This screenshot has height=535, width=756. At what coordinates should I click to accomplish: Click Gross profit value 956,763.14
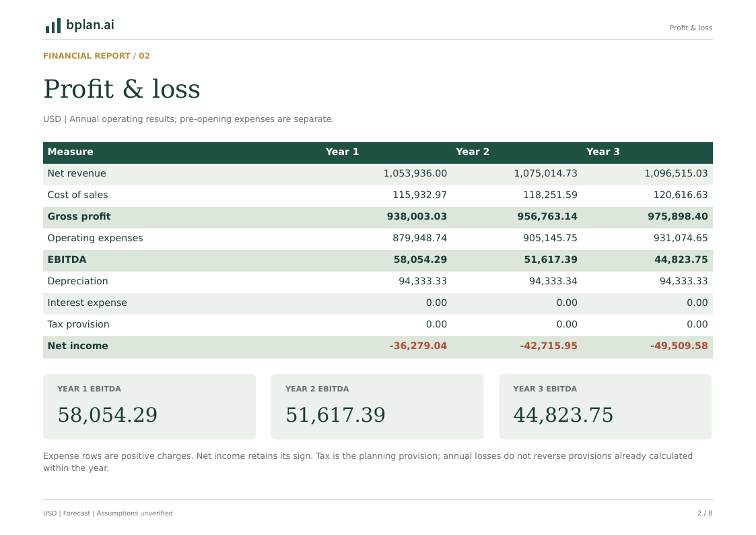click(x=547, y=216)
